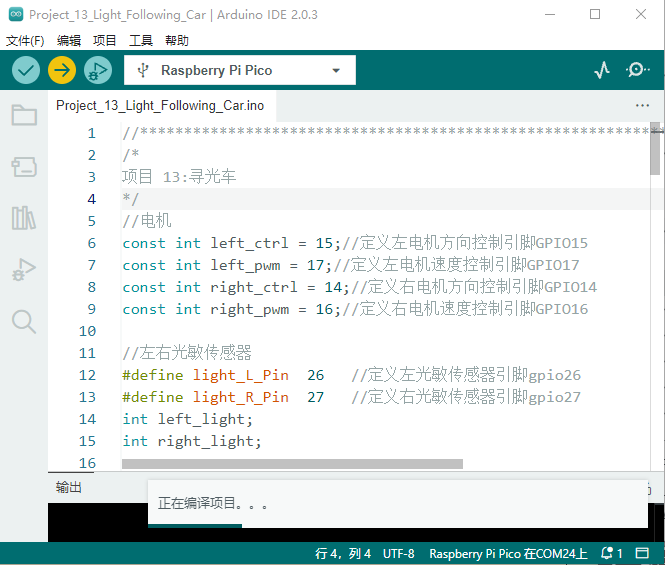Viewport: 665px width, 565px height.
Task: Click the notifications bell in status bar
Action: [x=607, y=553]
